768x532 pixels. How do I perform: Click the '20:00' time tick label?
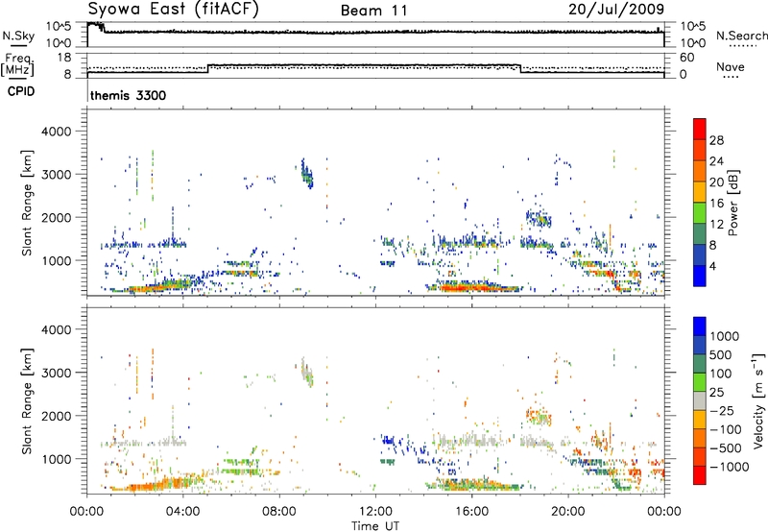[x=568, y=512]
